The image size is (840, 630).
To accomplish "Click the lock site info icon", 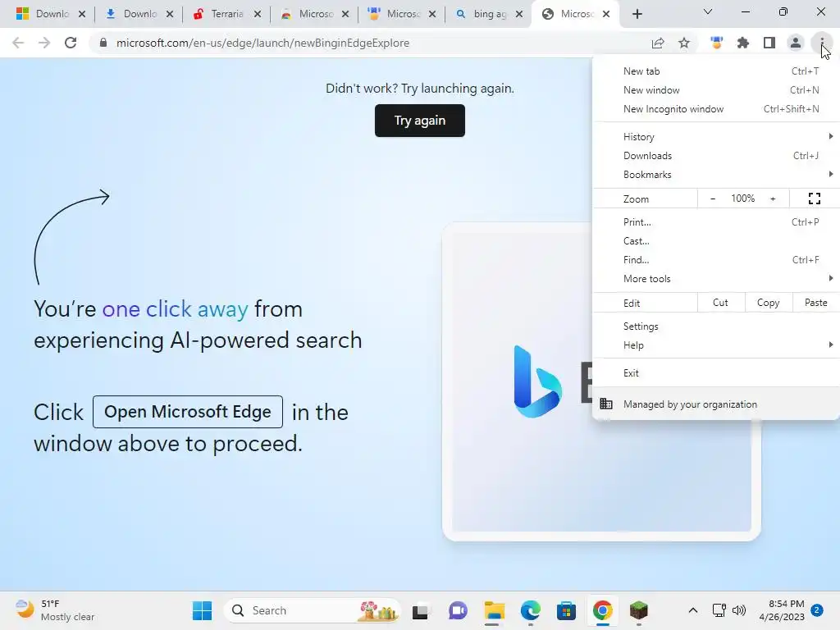I will click(103, 43).
